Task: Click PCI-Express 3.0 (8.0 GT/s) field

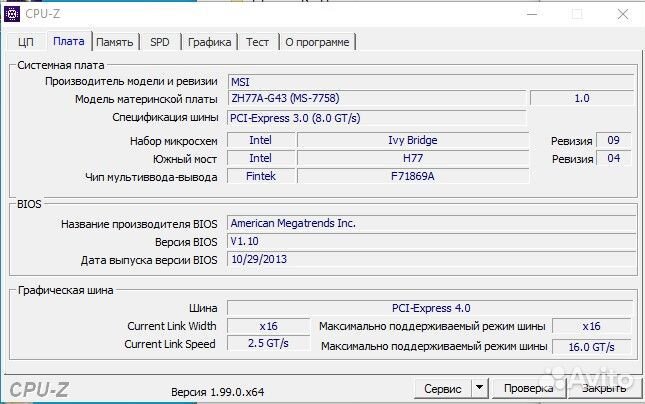Action: [x=376, y=118]
